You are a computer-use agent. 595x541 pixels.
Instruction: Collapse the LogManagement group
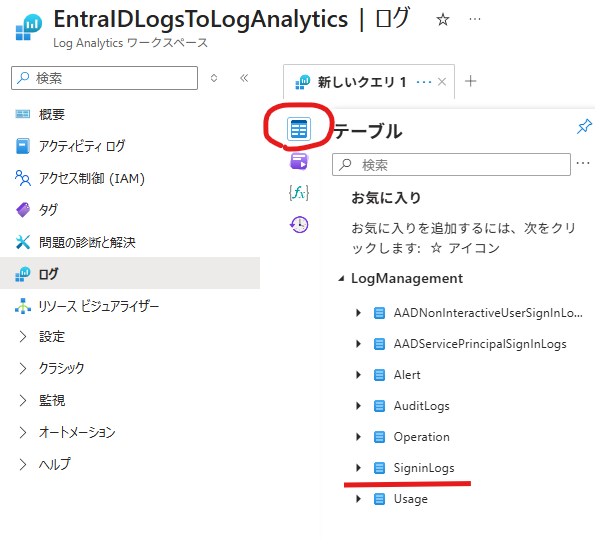point(341,279)
